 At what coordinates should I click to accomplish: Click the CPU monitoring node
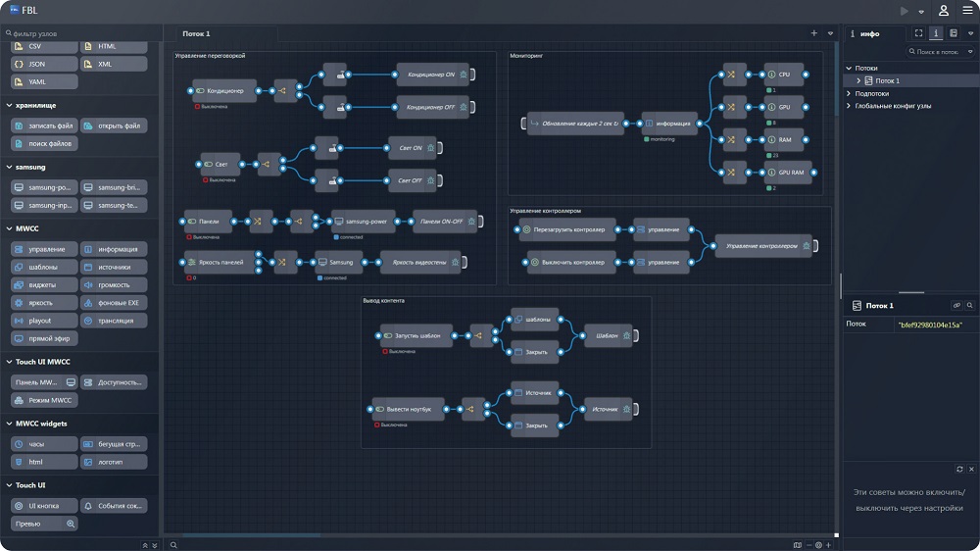(x=784, y=75)
